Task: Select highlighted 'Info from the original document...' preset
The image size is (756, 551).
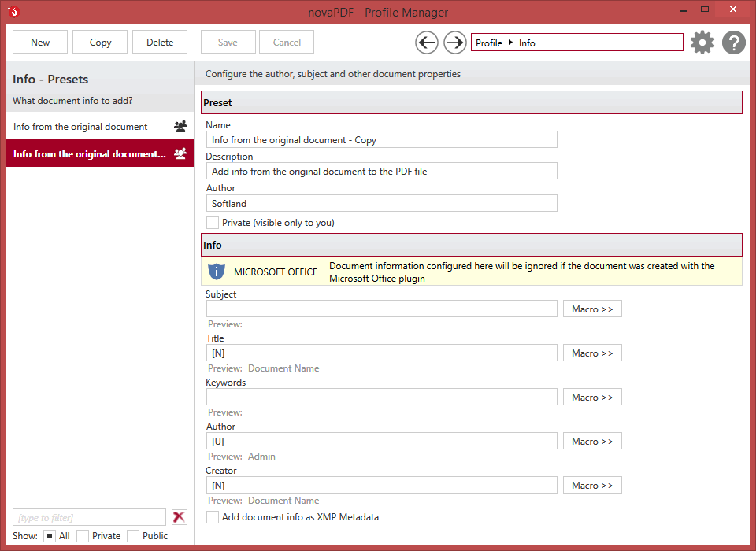Action: click(x=100, y=153)
